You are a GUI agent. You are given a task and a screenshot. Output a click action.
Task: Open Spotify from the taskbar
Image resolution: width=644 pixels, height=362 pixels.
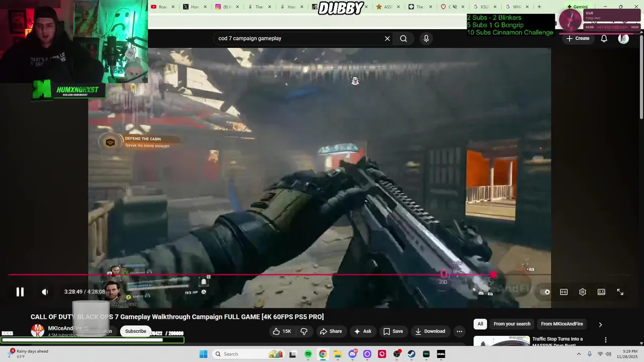click(x=308, y=354)
